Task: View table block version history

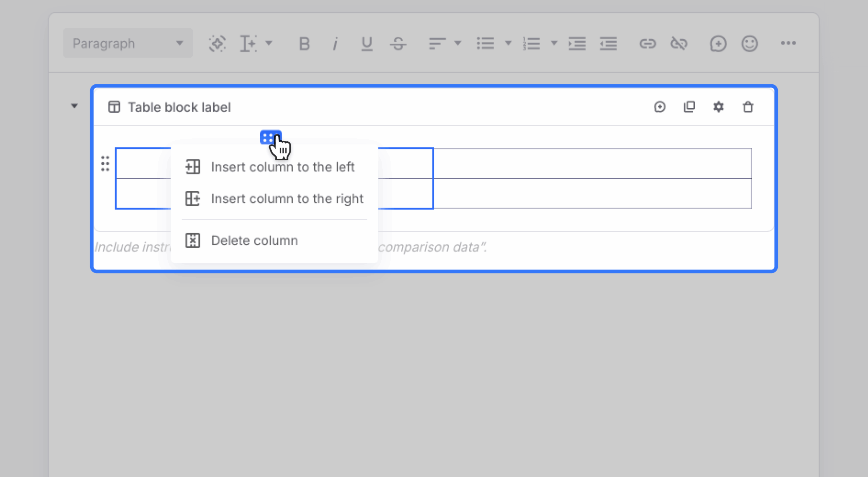Action: click(x=660, y=107)
